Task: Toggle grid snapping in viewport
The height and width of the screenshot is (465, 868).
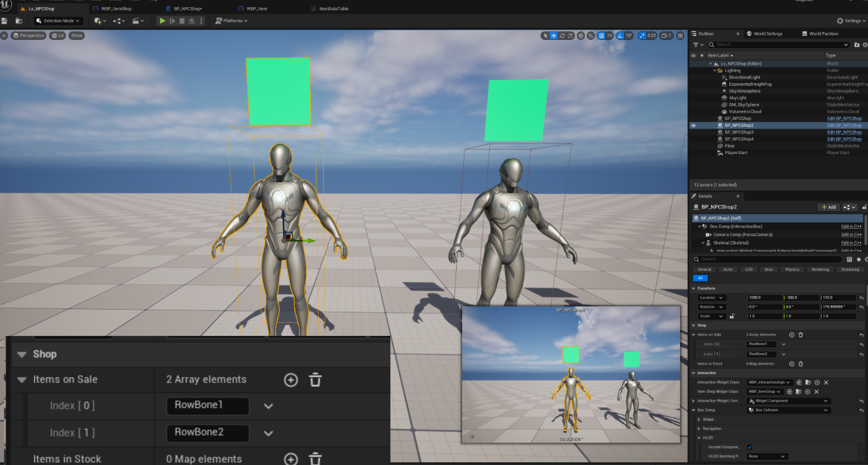Action: coord(601,35)
